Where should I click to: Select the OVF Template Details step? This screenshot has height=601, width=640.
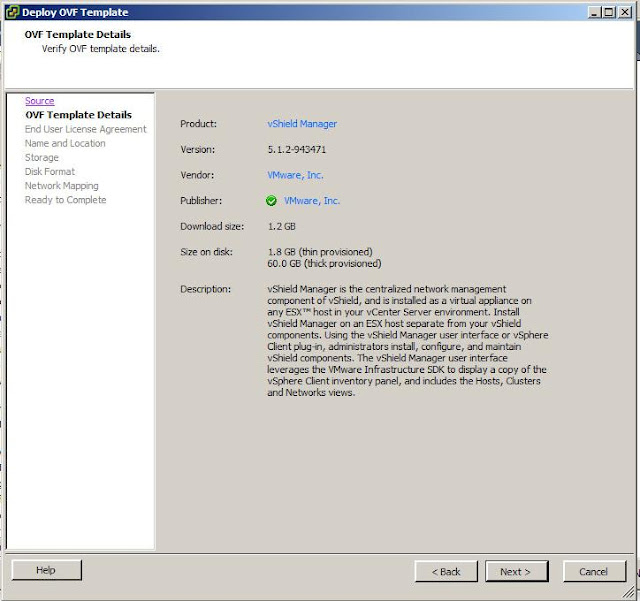click(x=78, y=115)
